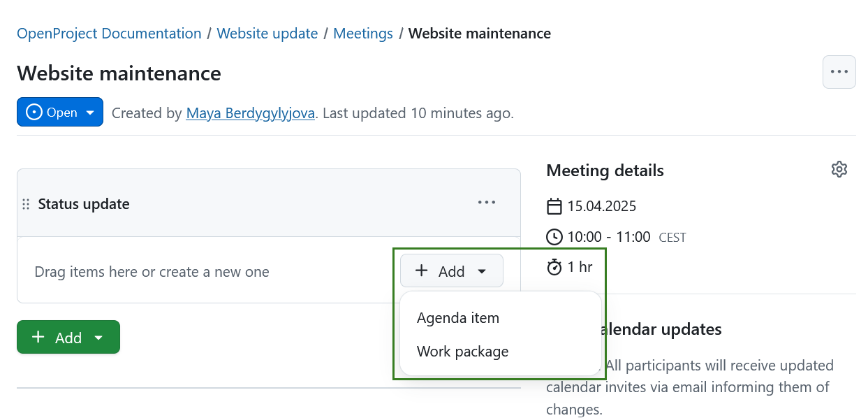The width and height of the screenshot is (868, 418).
Task: Grab the Status update drag handle
Action: (26, 204)
